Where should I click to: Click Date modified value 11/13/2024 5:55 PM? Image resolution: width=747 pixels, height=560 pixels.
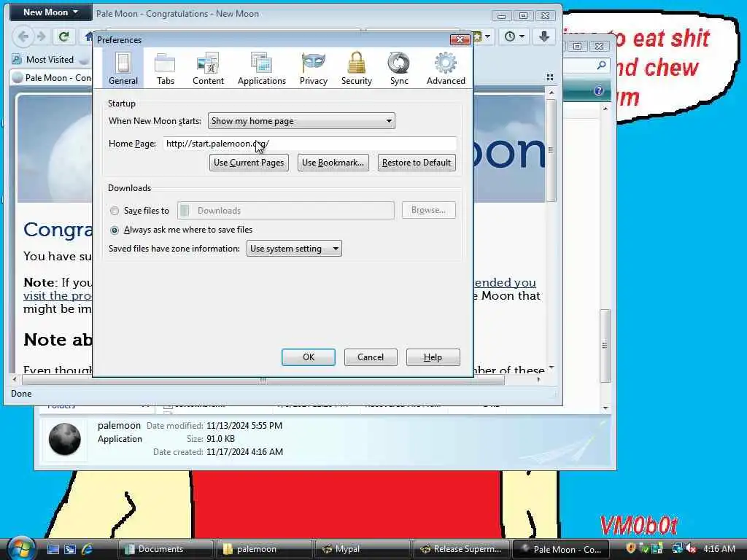click(244, 426)
